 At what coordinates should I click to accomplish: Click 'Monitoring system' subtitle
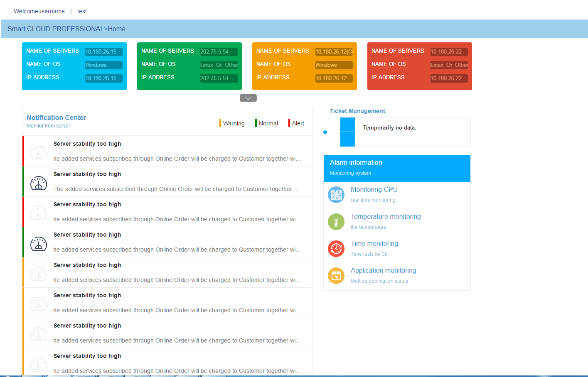click(351, 173)
